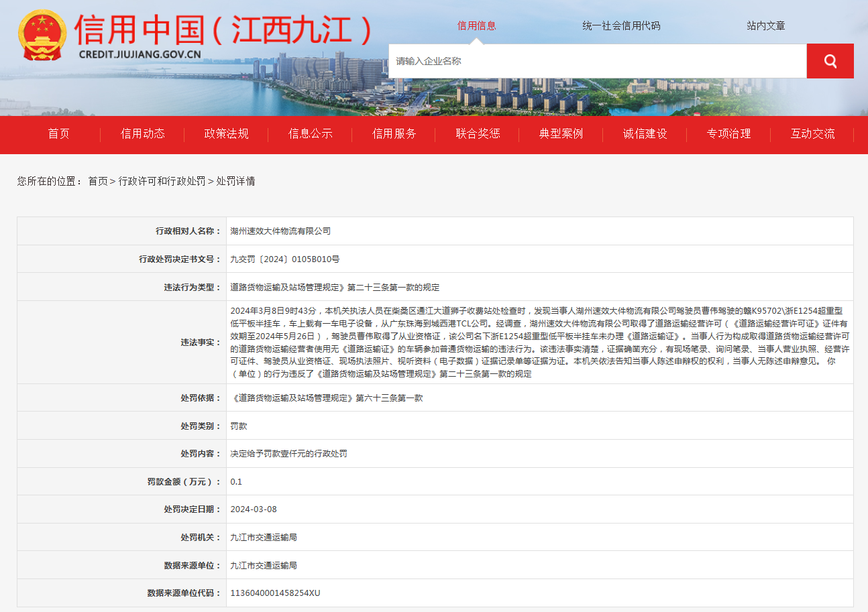
Task: Click 您所在的位置 breadcrumb label
Action: click(x=50, y=181)
